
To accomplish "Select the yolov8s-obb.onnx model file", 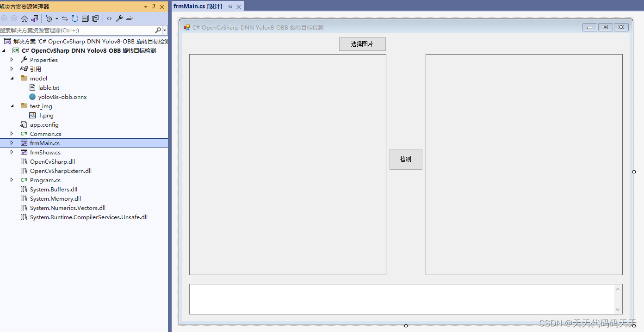I will click(x=62, y=97).
